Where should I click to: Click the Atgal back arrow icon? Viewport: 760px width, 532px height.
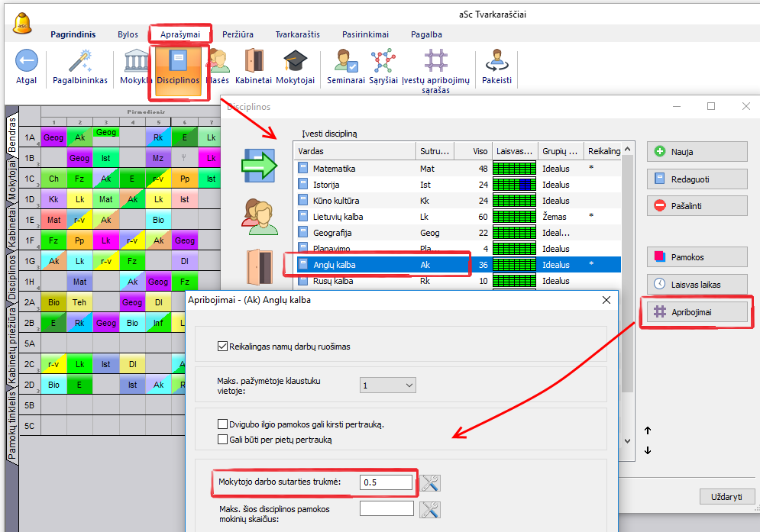(26, 62)
